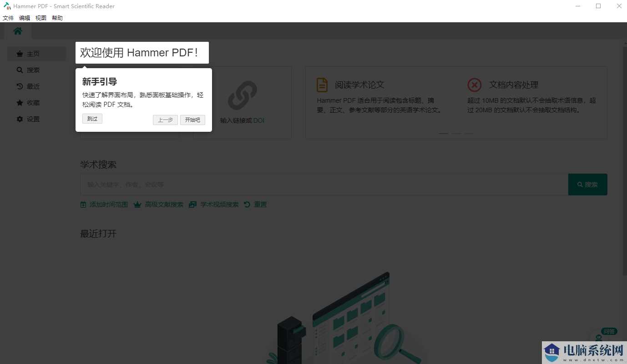Click the 上一步 button
This screenshot has height=364, width=627.
click(x=165, y=120)
